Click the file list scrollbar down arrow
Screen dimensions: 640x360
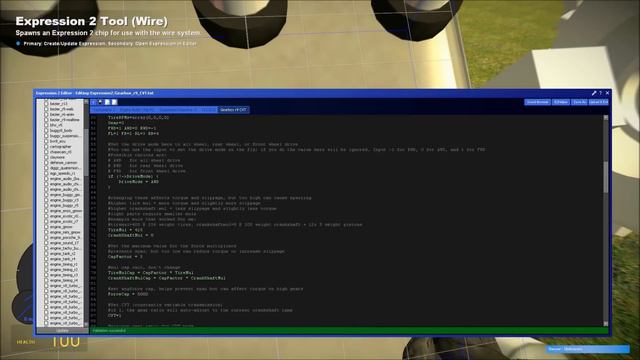86,324
